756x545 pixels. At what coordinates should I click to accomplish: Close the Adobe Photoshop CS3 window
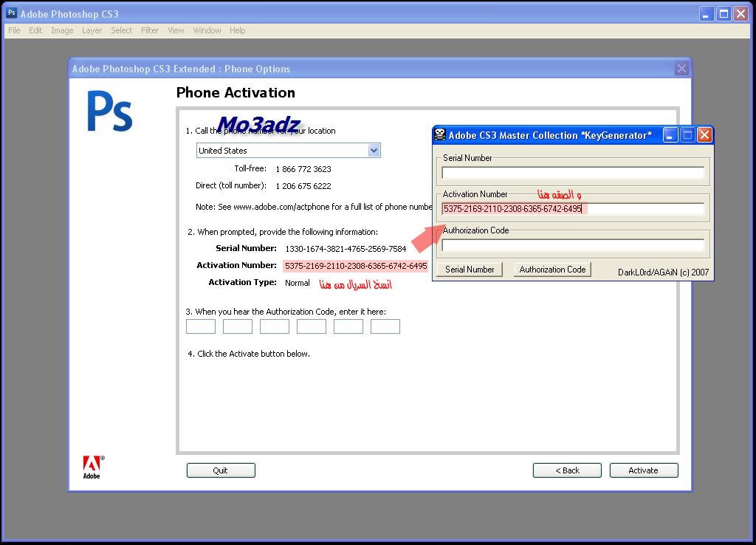click(740, 14)
